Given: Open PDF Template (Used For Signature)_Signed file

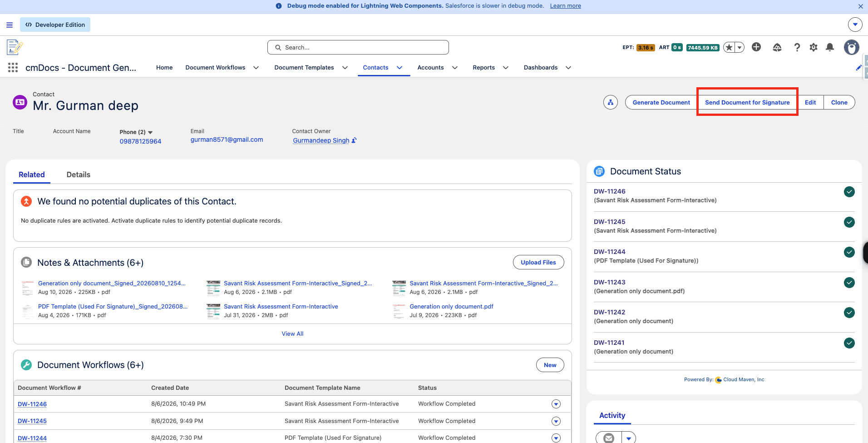Looking at the screenshot, I should click(x=113, y=306).
